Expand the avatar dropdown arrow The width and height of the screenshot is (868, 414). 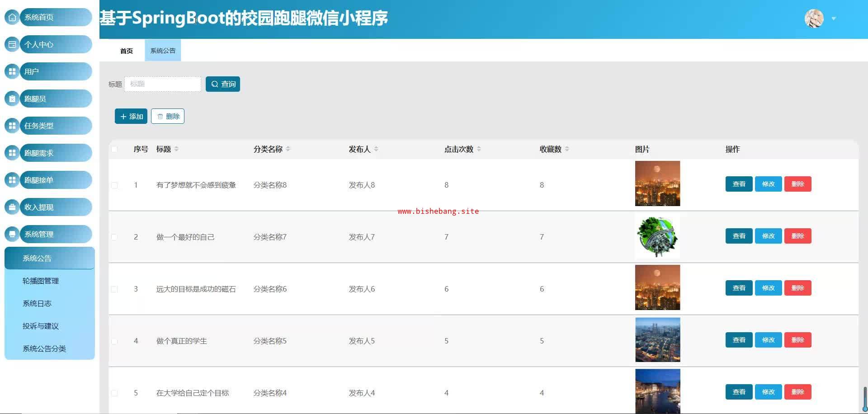834,19
